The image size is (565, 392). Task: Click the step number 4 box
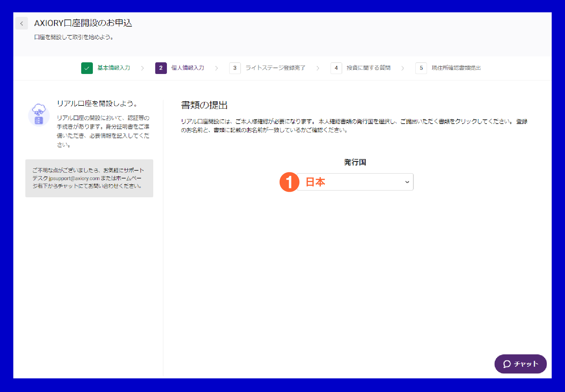tap(336, 68)
